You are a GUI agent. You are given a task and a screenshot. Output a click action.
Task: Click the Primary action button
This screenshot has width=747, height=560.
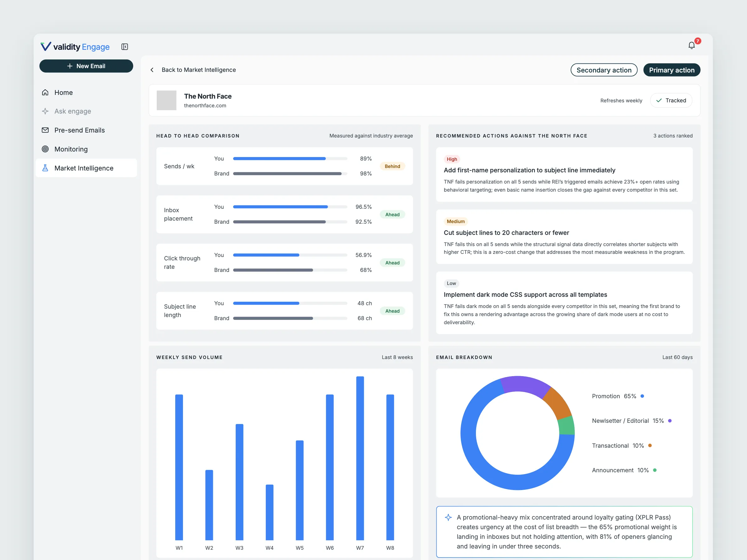click(671, 70)
